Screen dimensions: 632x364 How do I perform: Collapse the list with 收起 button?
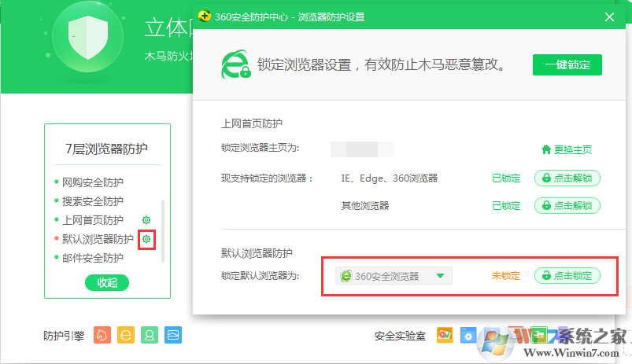(x=107, y=283)
